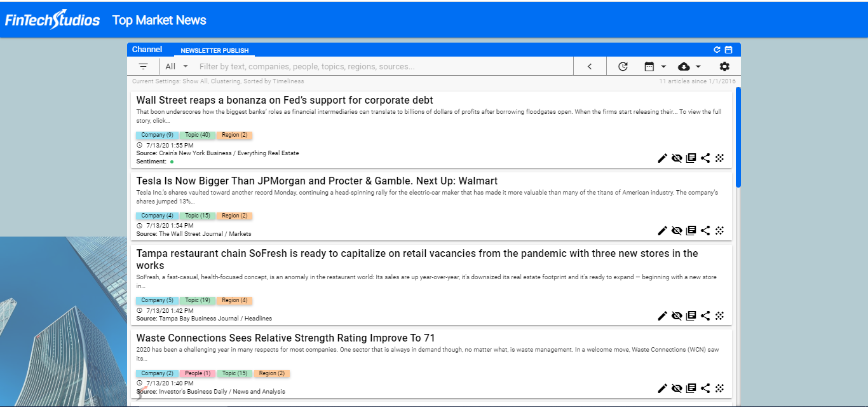Screen dimensions: 868x407
Task: Click the article list vertical scrollbar
Action: 738,137
